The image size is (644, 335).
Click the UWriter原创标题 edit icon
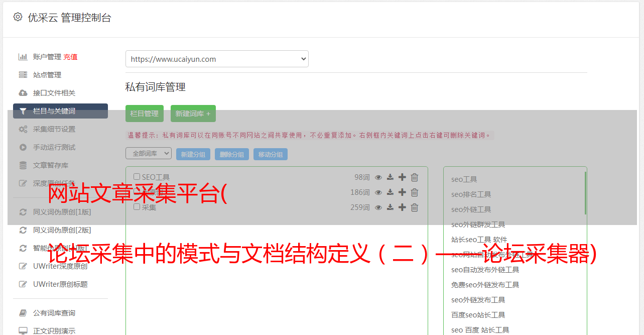(x=23, y=284)
